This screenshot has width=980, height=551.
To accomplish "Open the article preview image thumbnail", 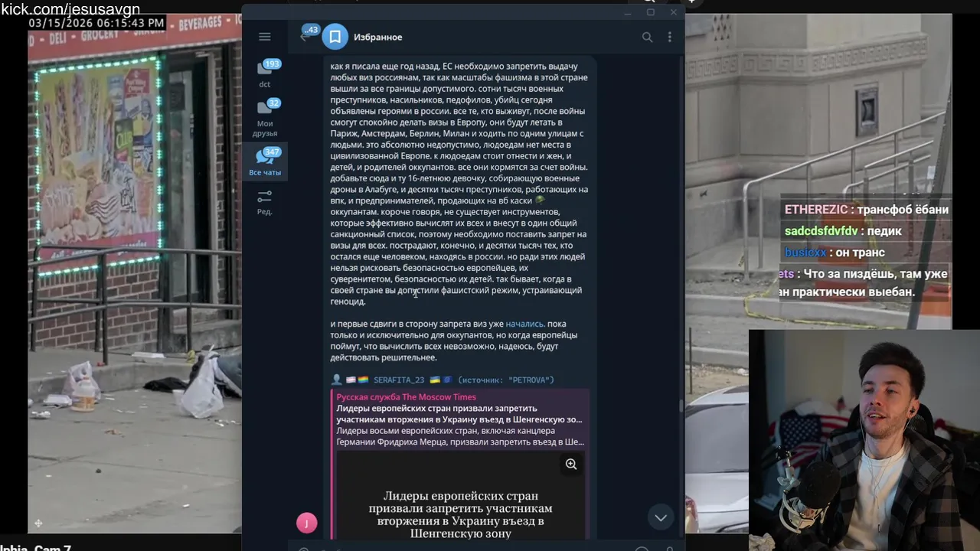I will tap(461, 496).
